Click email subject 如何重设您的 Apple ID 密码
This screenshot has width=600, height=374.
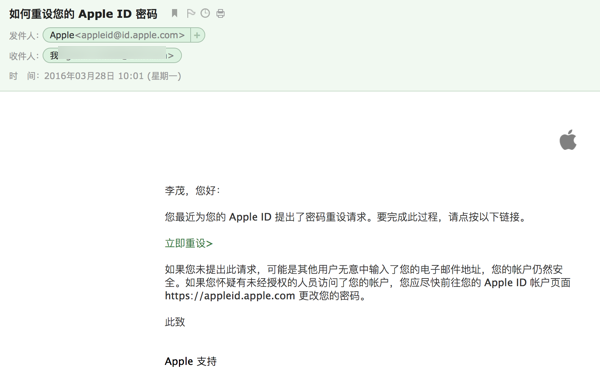83,14
